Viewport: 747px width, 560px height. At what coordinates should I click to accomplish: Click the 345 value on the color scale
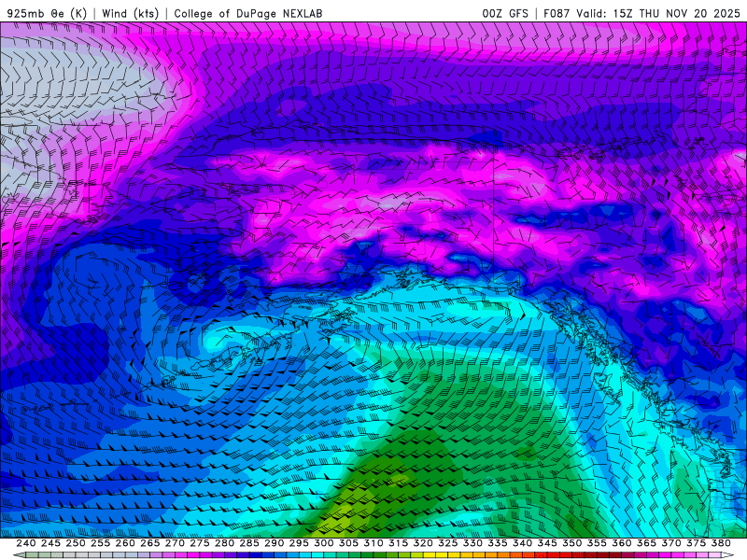point(546,543)
